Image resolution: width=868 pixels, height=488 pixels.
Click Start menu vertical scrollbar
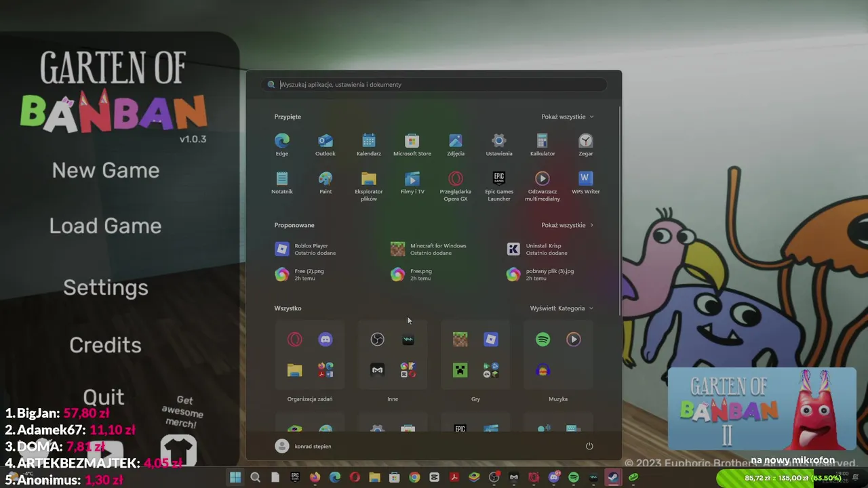tap(619, 210)
